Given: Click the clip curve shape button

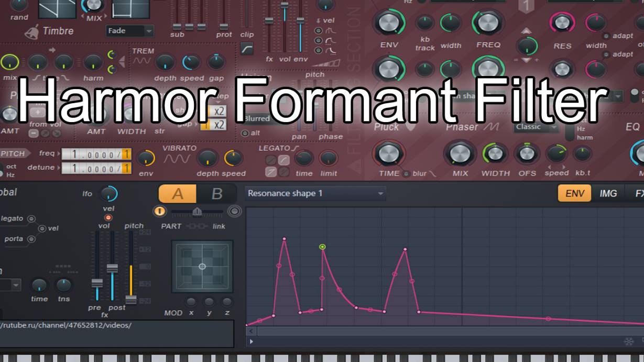Looking at the screenshot, I should [247, 49].
